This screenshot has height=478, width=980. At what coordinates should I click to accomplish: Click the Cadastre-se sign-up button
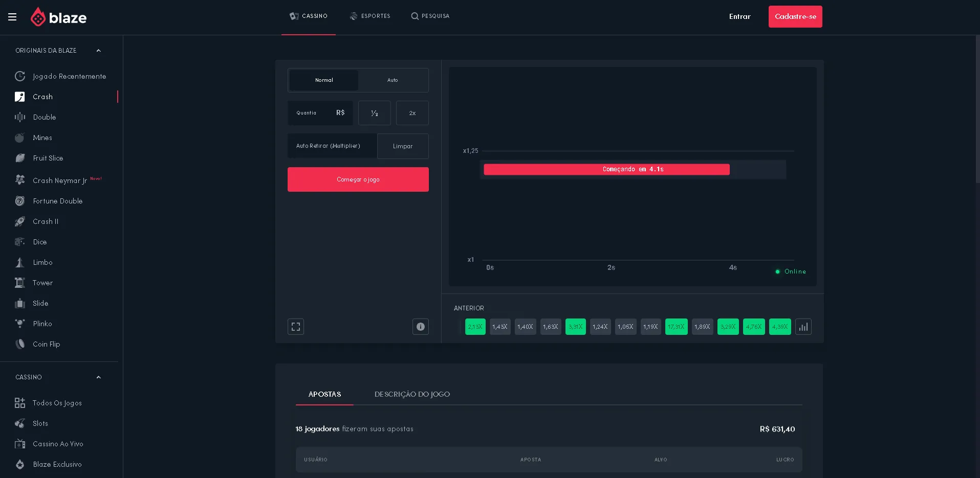click(795, 16)
